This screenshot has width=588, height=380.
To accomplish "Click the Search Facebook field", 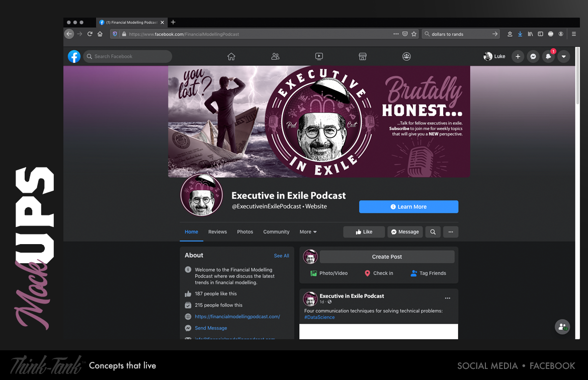I will point(127,57).
